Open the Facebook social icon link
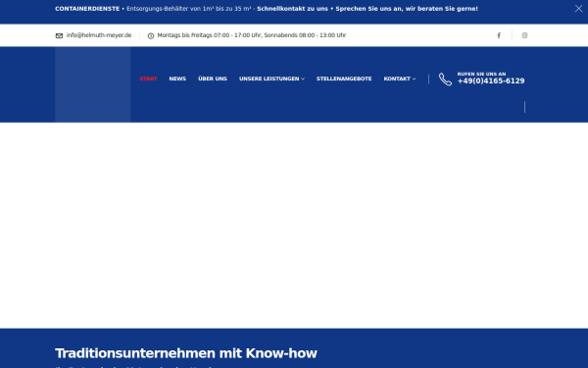 coord(499,35)
